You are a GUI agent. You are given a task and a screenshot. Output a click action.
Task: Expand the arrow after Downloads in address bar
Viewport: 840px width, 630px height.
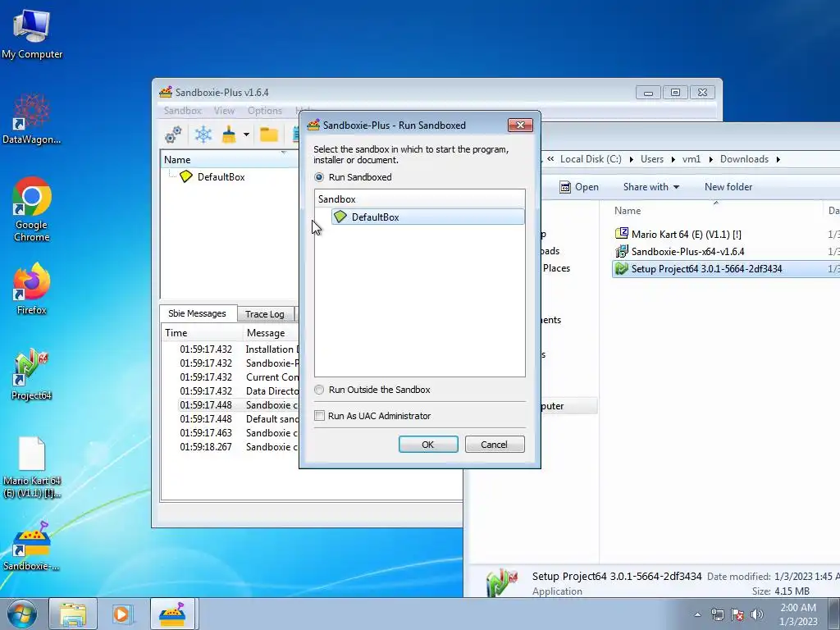[778, 159]
